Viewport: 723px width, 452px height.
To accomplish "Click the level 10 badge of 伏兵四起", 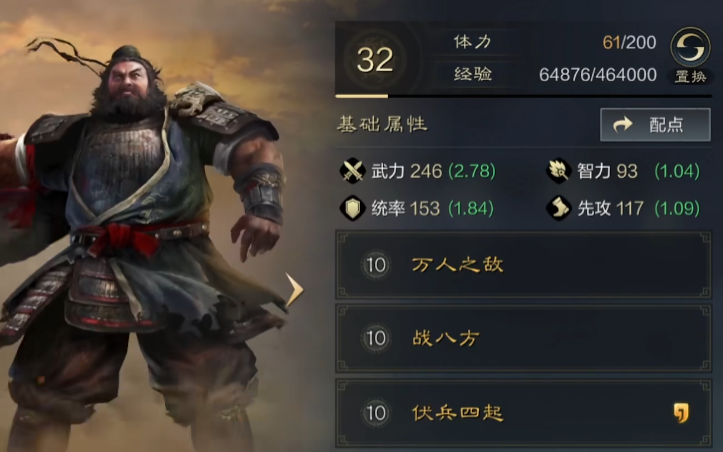I will tap(376, 413).
